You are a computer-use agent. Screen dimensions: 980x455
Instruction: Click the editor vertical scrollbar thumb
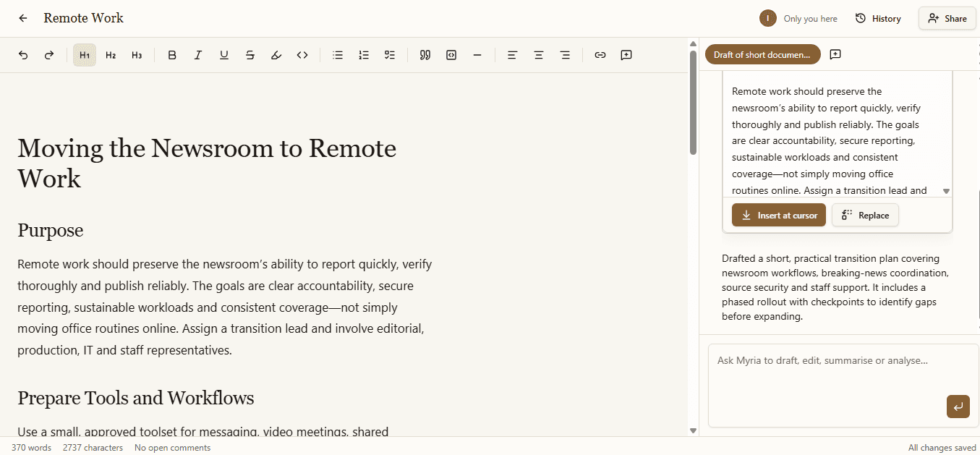(693, 102)
